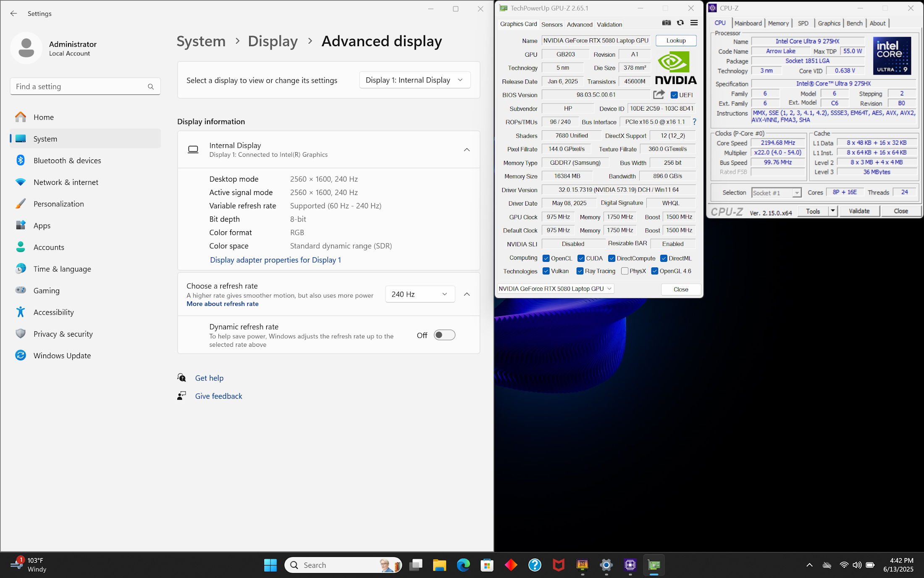The width and height of the screenshot is (924, 578).
Task: Turn on Dynamic refresh rate switch
Action: [x=444, y=335]
